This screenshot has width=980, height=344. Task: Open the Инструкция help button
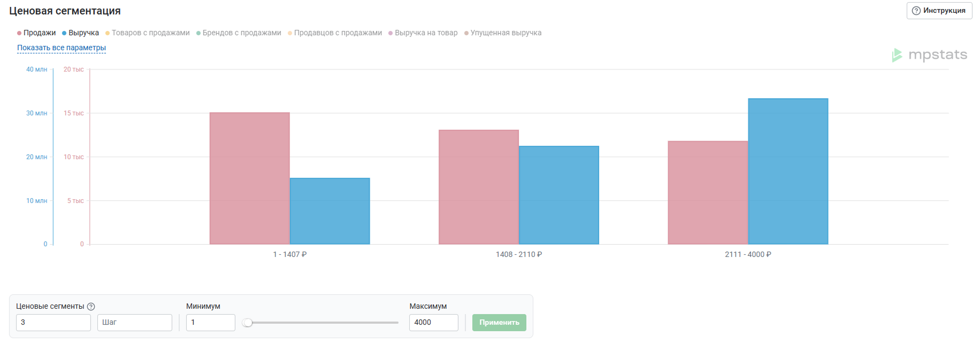tap(939, 11)
